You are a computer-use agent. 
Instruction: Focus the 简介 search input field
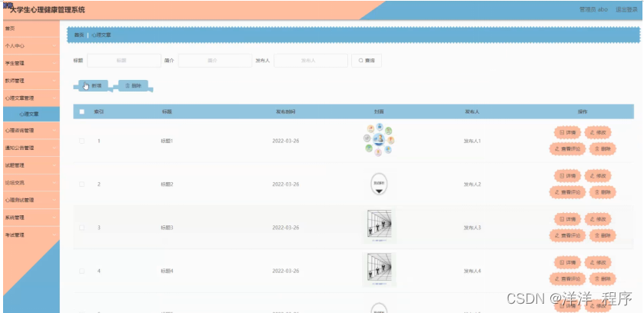[215, 61]
